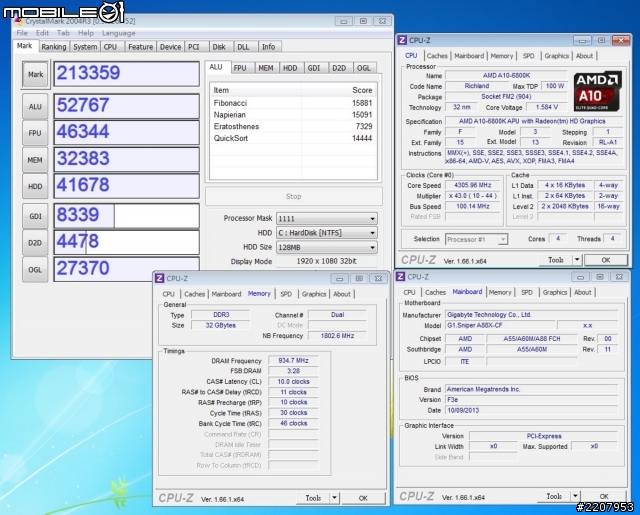Viewport: 640px width, 515px height.
Task: Open Mainboard tab in CPU-Z Memory window
Action: point(226,294)
